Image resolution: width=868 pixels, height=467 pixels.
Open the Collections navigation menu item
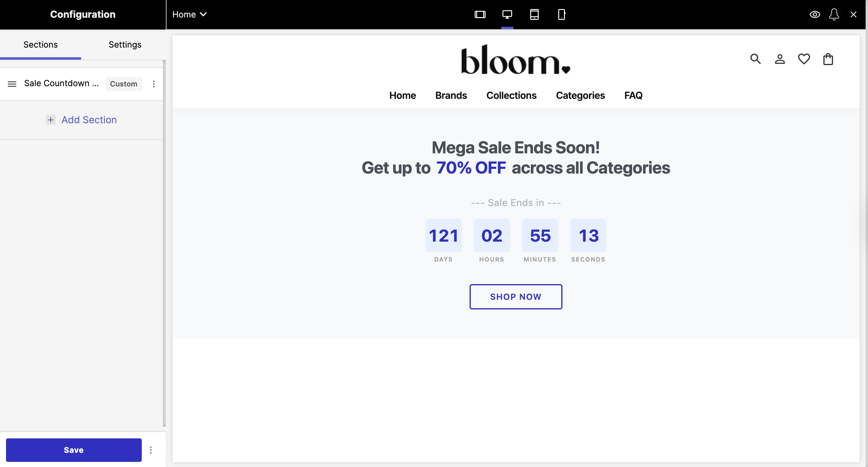[x=511, y=95]
